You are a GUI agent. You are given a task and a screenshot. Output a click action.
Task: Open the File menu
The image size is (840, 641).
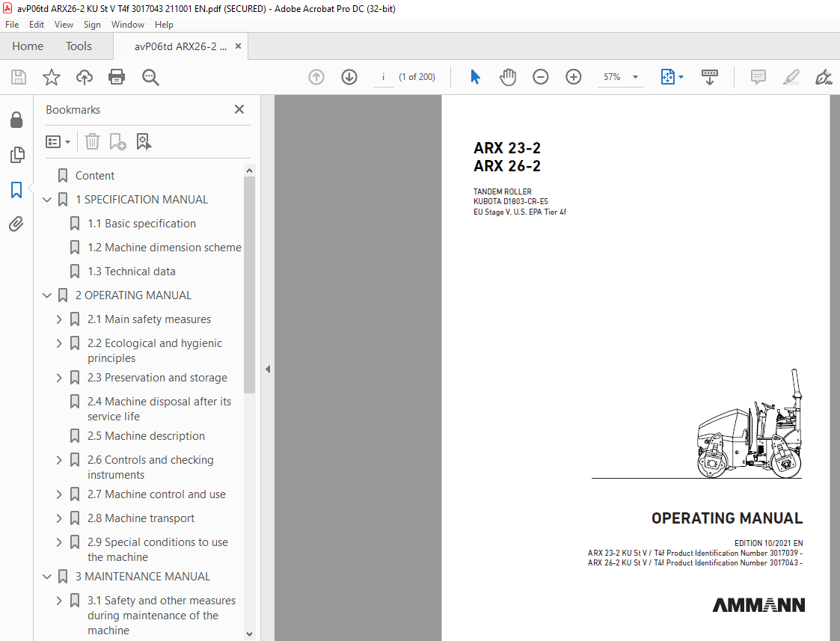(x=12, y=25)
